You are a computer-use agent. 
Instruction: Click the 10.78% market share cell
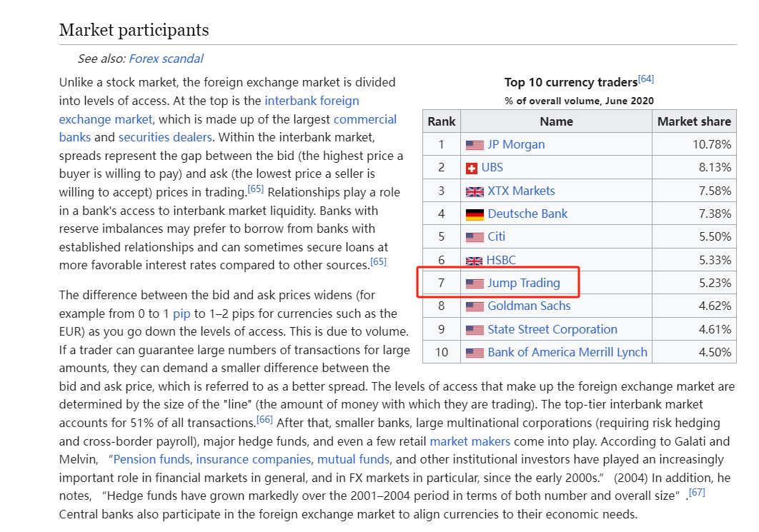(694, 145)
